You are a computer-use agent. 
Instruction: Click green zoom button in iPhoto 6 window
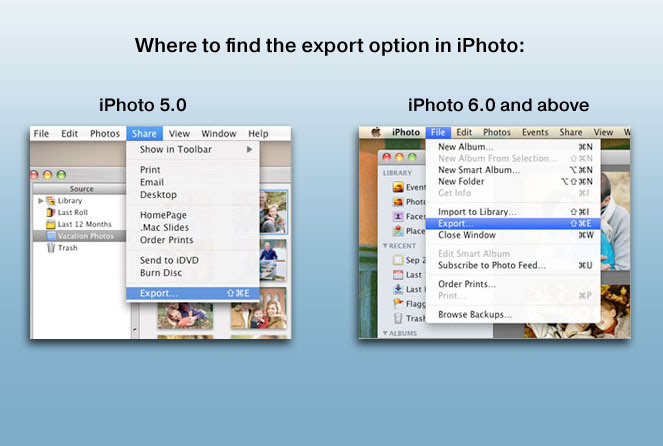412,157
